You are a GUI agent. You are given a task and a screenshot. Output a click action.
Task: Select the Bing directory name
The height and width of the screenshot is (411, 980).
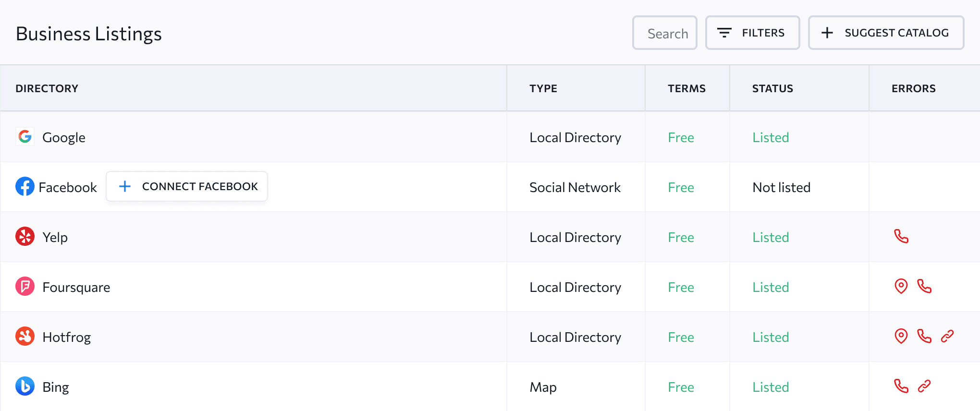(x=56, y=387)
